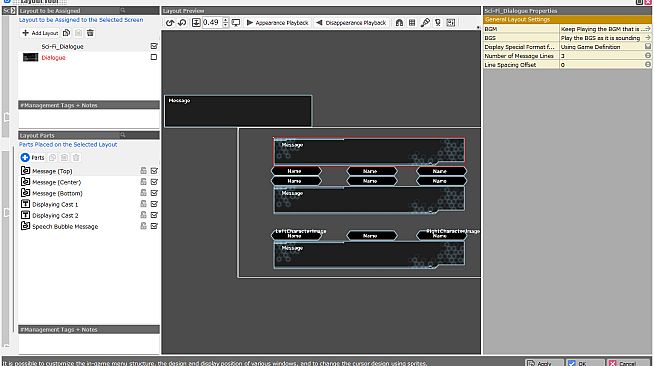Click the search icon in Layout Parts header
This screenshot has height=366, width=654.
coord(123,135)
